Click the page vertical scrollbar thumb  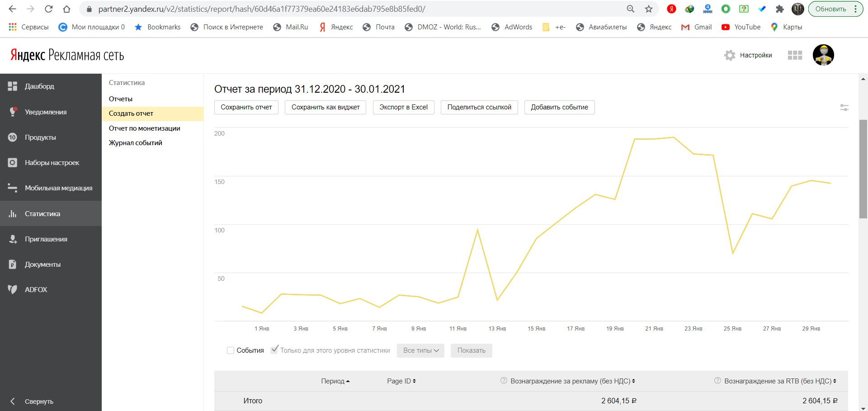coord(863,169)
